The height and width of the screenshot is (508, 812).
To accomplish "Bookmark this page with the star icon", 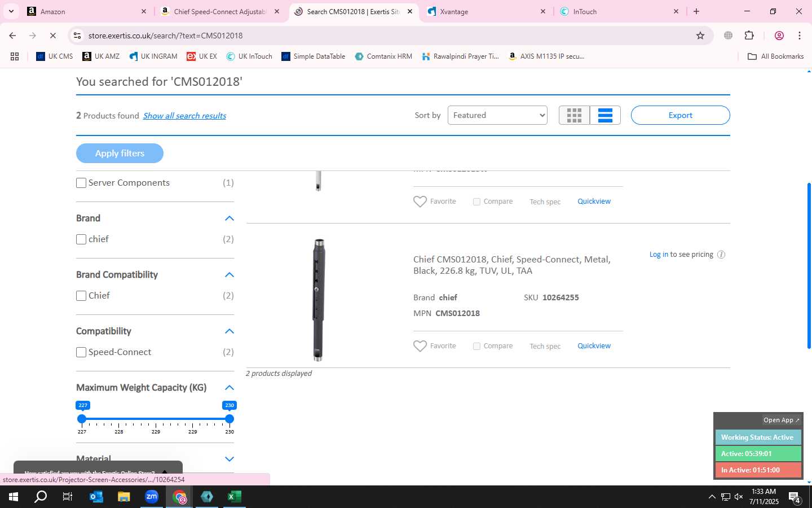I will tap(700, 36).
